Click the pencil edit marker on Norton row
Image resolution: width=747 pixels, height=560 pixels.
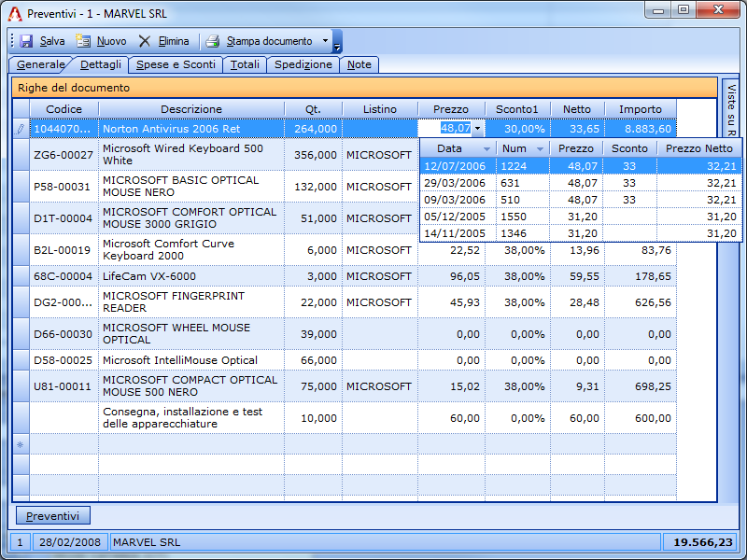pyautogui.click(x=21, y=129)
